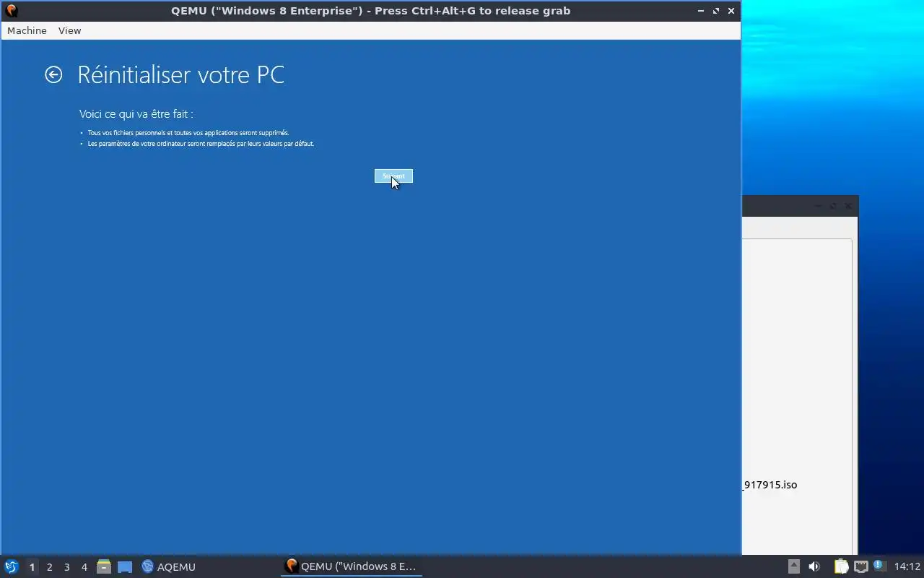
Task: Switch to workspace 1
Action: pyautogui.click(x=32, y=567)
